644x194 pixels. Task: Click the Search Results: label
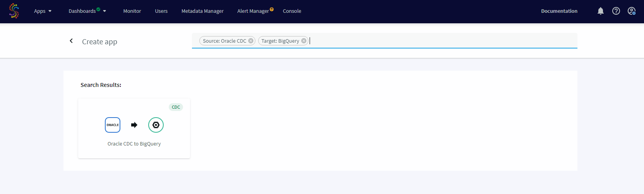(x=101, y=85)
